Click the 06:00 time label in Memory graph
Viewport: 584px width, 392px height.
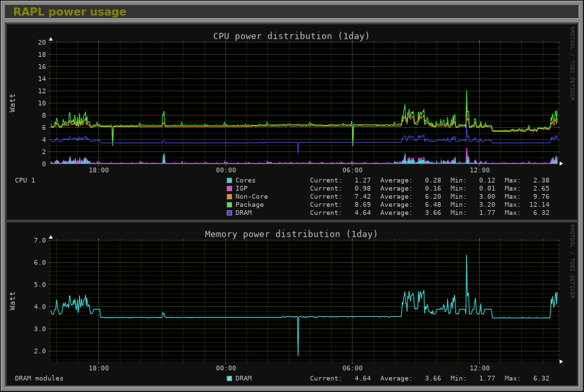[353, 368]
